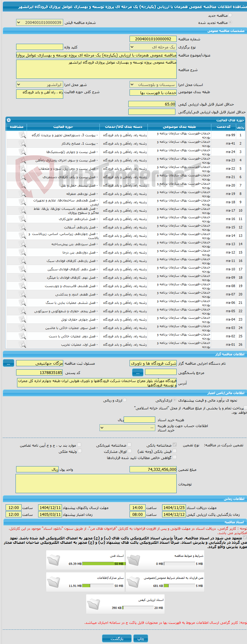Toggle فیش بانکی (وجه نقد) checkbox
The width and height of the screenshot is (247, 644).
(175, 451)
